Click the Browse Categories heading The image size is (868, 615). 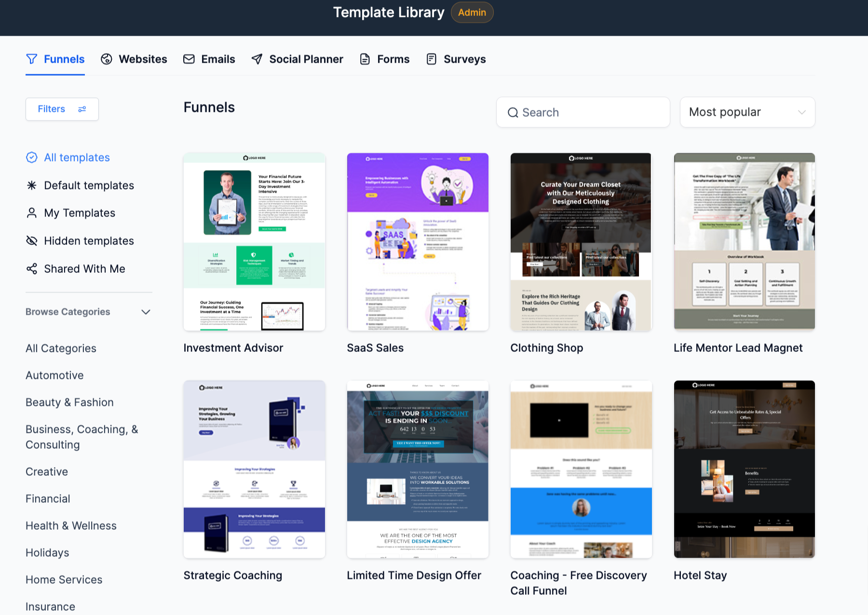[x=68, y=312]
